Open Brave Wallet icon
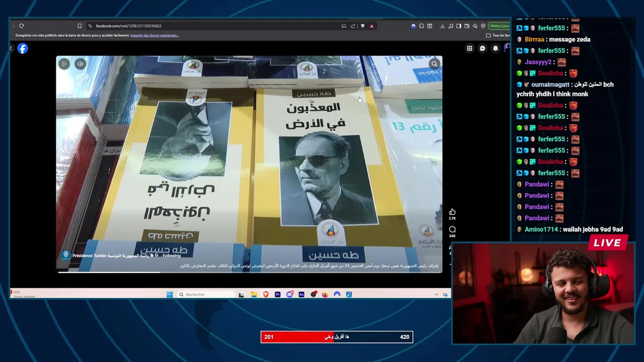 (x=467, y=26)
